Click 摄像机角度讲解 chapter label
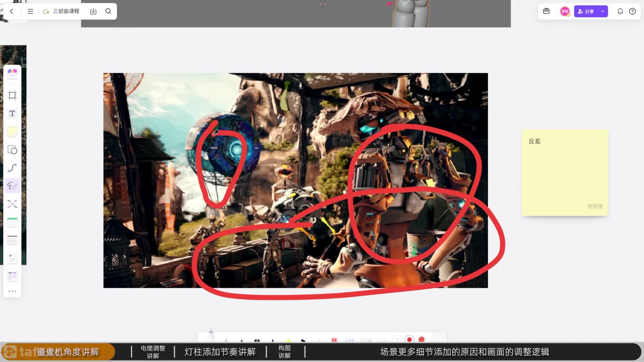The width and height of the screenshot is (644, 362). [x=68, y=352]
